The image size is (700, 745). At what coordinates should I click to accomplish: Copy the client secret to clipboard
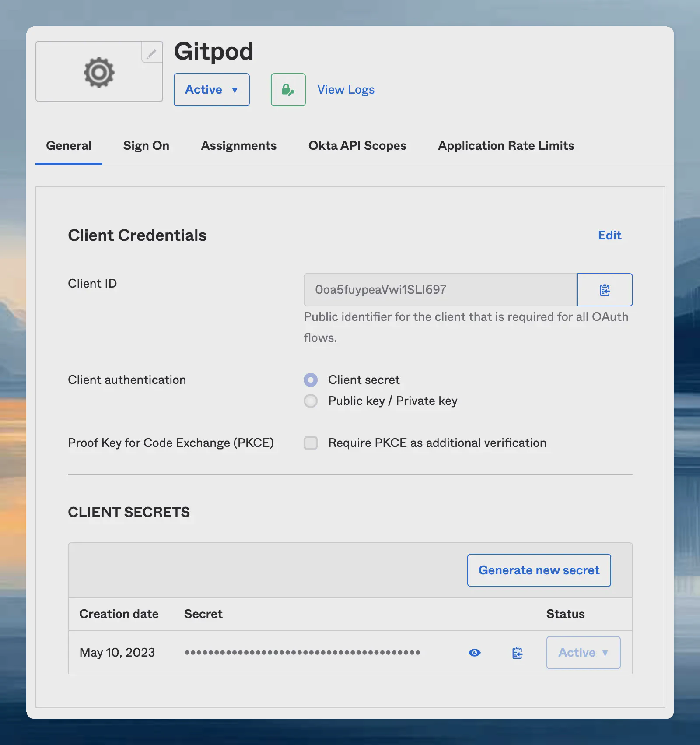pos(518,653)
